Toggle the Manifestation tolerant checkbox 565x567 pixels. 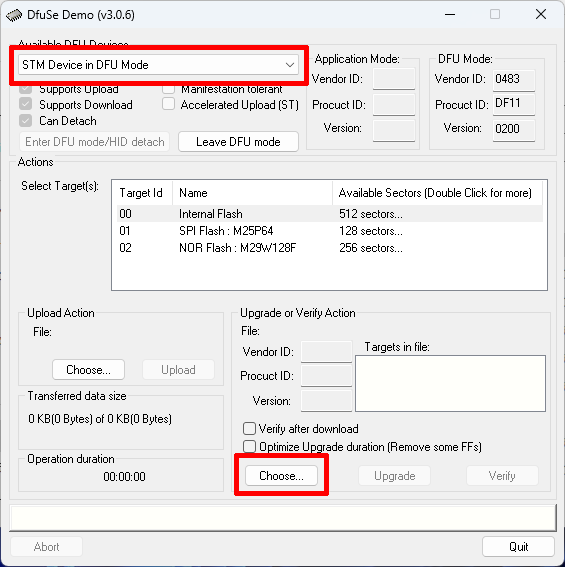pos(169,89)
